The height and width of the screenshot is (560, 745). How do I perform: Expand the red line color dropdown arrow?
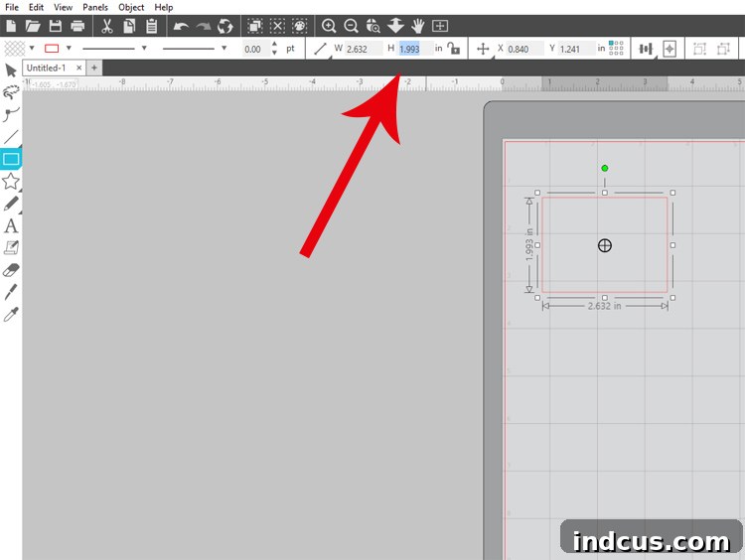69,48
